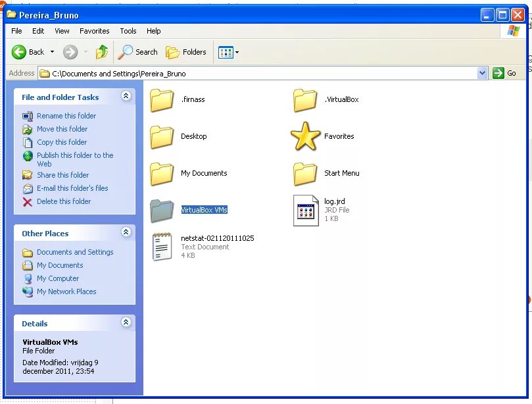Open the View menu
This screenshot has width=532, height=404.
pos(62,31)
